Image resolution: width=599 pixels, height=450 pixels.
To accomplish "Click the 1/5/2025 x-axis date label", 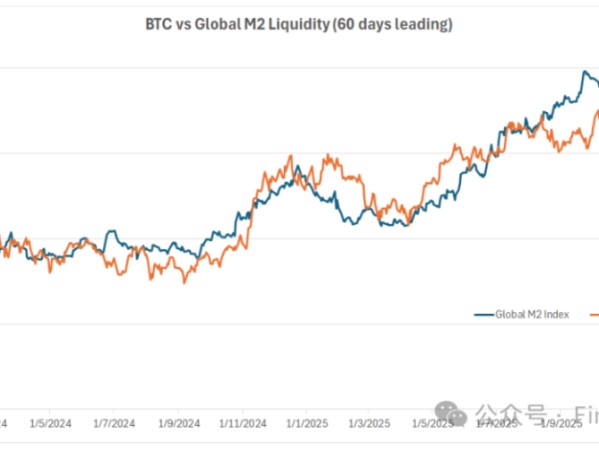I will click(433, 423).
